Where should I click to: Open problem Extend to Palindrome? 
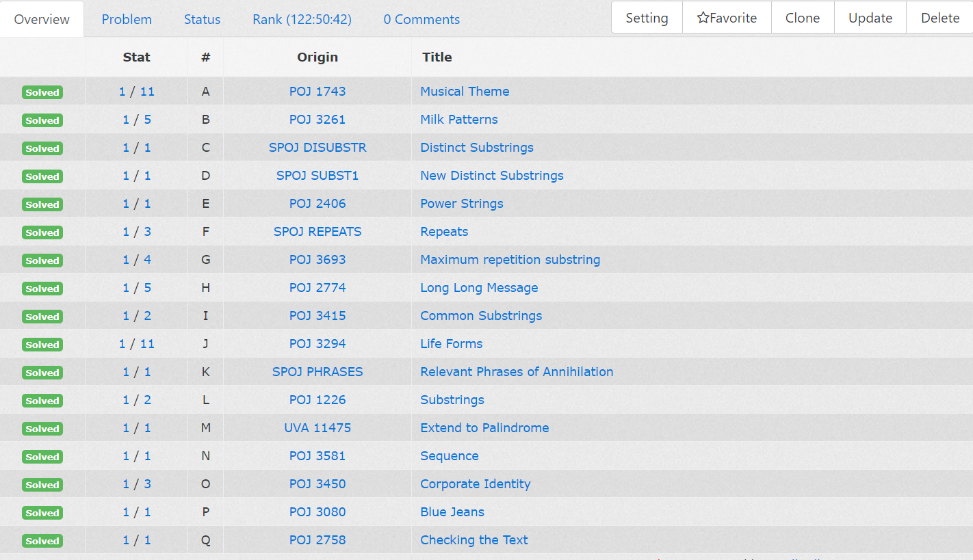pos(484,427)
